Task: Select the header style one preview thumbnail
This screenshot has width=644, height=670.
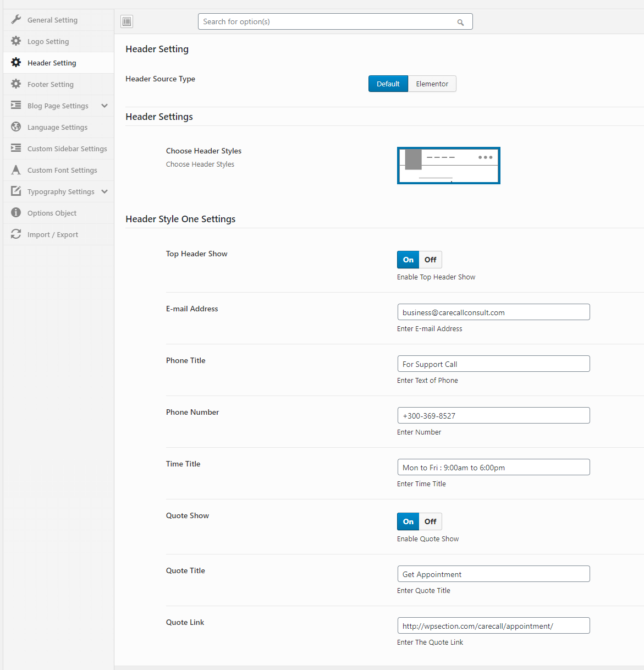Action: (448, 165)
